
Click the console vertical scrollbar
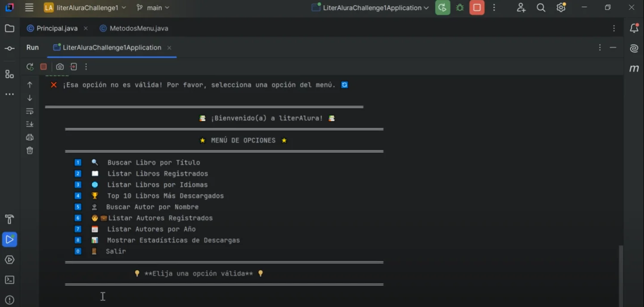pos(620,273)
